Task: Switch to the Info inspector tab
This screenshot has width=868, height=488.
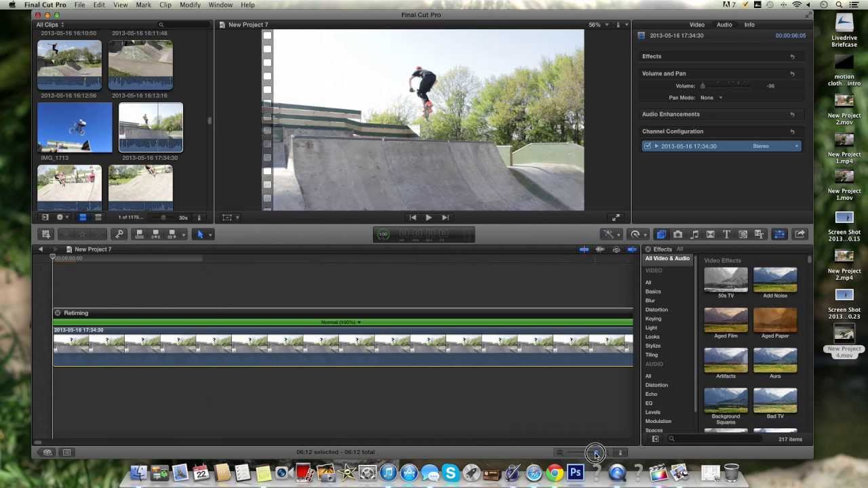Action: (749, 24)
